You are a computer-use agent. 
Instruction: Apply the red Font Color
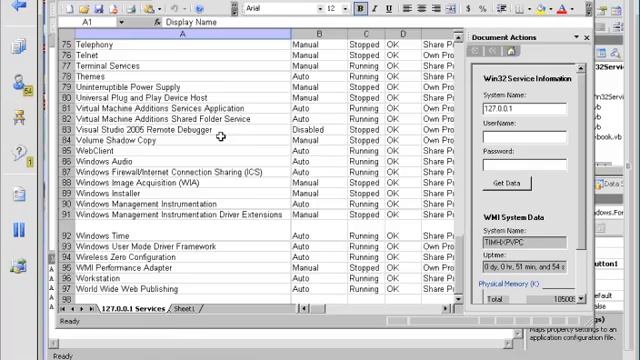562,9
